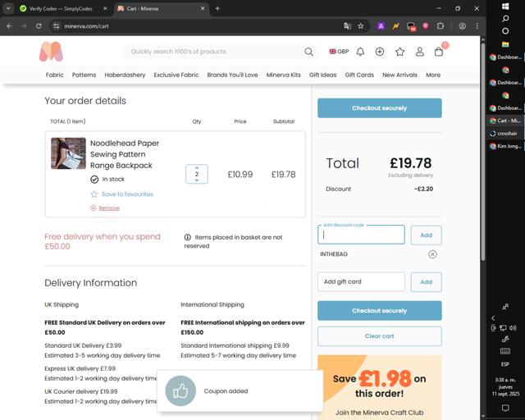Click the taskbar volume icon
The image size is (525, 420).
point(513,328)
